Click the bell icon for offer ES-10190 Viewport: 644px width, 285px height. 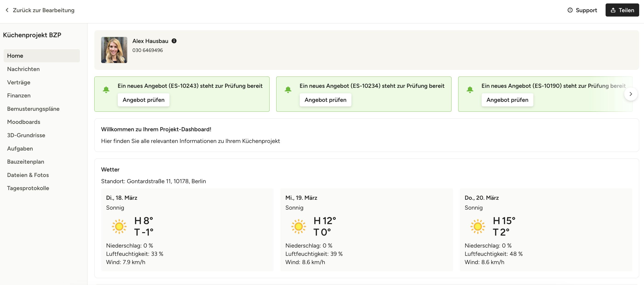pos(470,89)
